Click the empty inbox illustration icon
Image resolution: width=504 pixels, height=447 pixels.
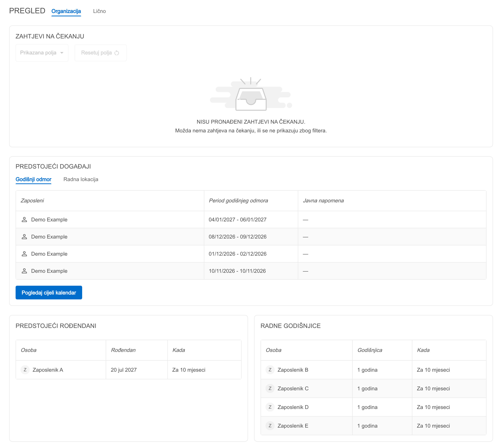[x=251, y=94]
